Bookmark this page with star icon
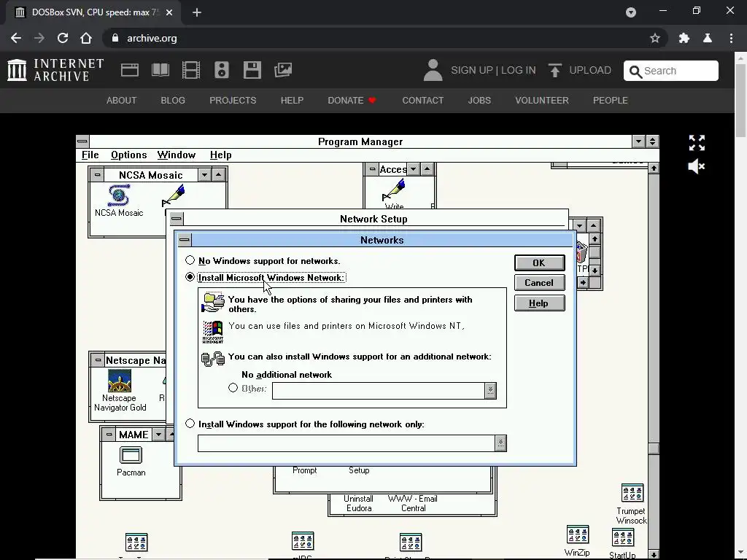Image resolution: width=747 pixels, height=560 pixels. click(654, 38)
